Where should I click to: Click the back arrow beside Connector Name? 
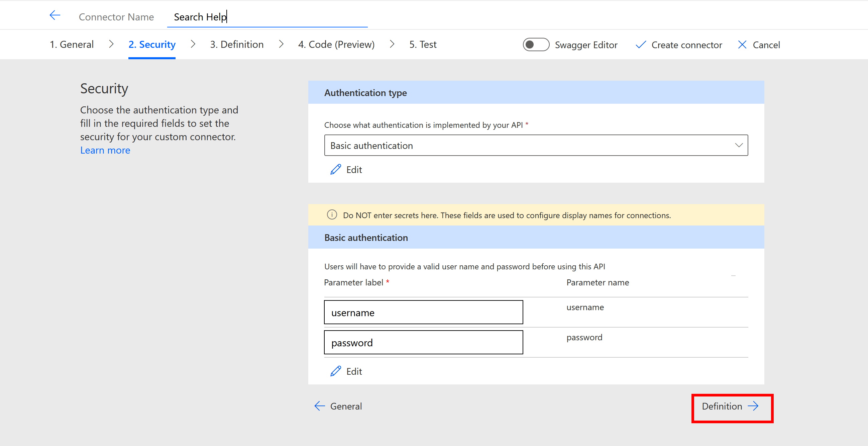(x=55, y=15)
